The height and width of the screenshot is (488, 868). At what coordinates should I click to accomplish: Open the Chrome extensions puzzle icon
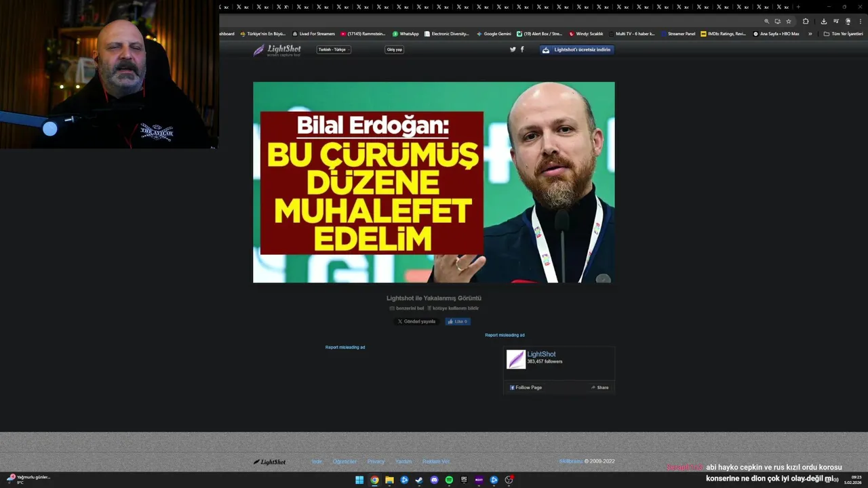[806, 21]
